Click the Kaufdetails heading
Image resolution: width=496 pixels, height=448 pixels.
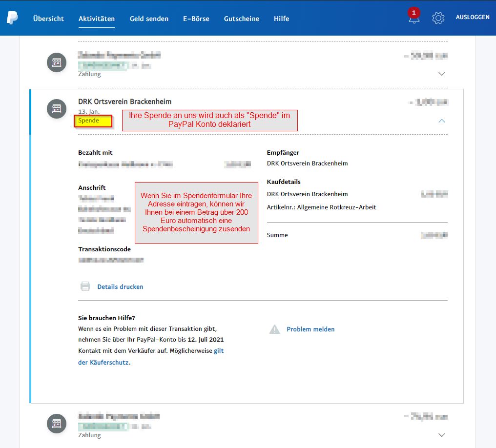coord(284,182)
